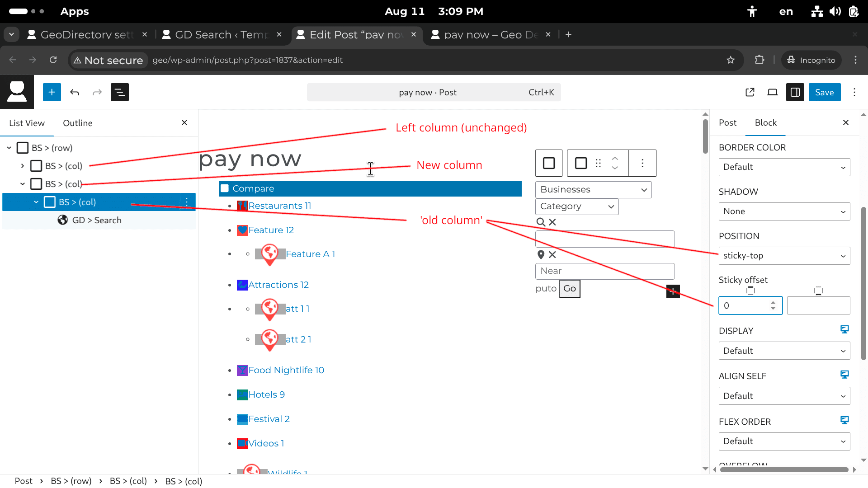The height and width of the screenshot is (488, 868).
Task: Click the Save button
Action: click(x=824, y=92)
